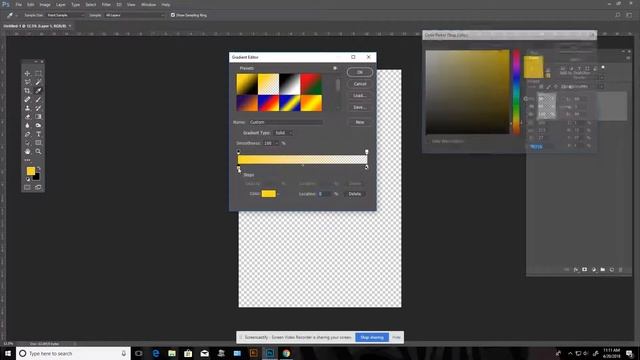Image resolution: width=640 pixels, height=360 pixels.
Task: Choose the foreground-to-transparent gradient preset
Action: (x=269, y=84)
